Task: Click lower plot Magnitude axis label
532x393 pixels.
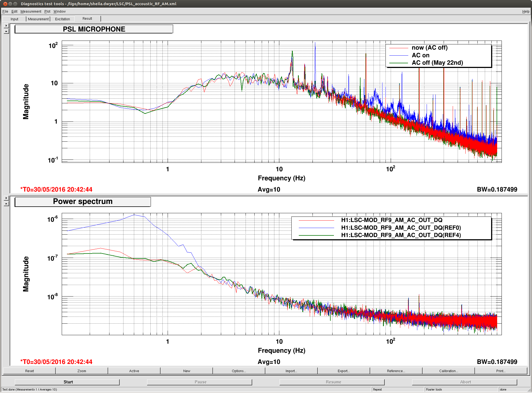Action: coord(26,274)
